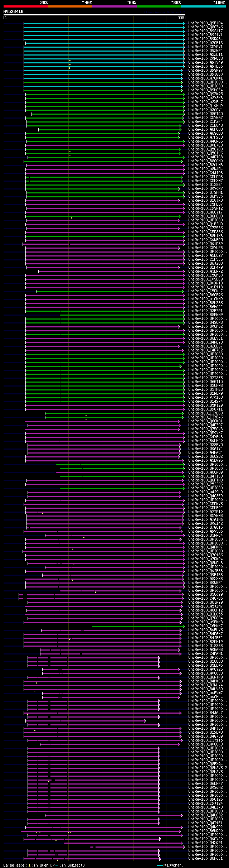229x868 pixels.
Task: Select hit label UniRef100_C5LDD8
Action: tap(205, 177)
